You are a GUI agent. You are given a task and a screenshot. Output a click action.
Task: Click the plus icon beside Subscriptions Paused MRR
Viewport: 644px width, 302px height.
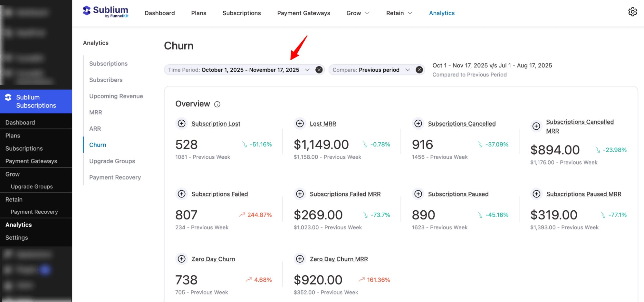536,194
